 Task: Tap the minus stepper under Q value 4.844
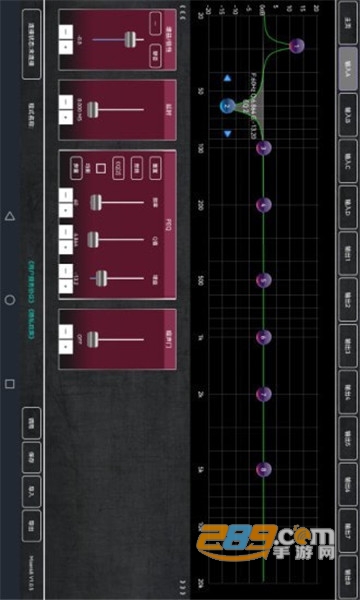(66, 233)
